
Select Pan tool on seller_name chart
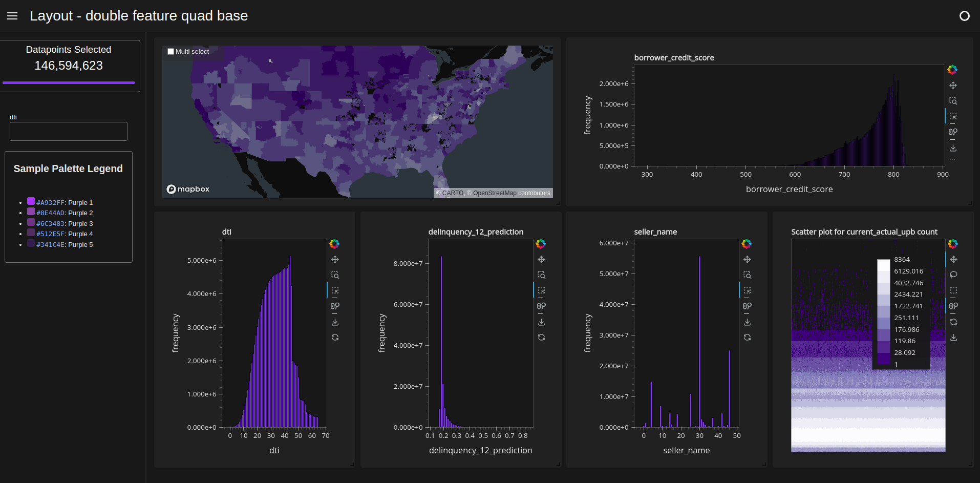pyautogui.click(x=747, y=259)
